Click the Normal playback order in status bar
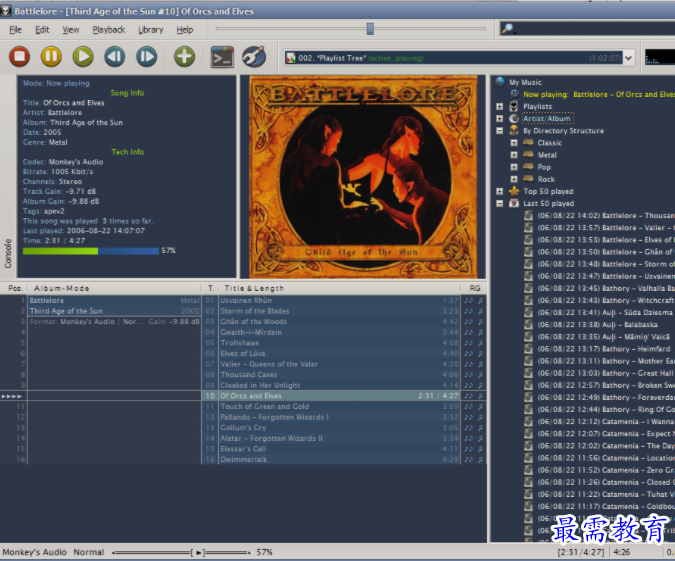This screenshot has height=561, width=675. tap(89, 552)
